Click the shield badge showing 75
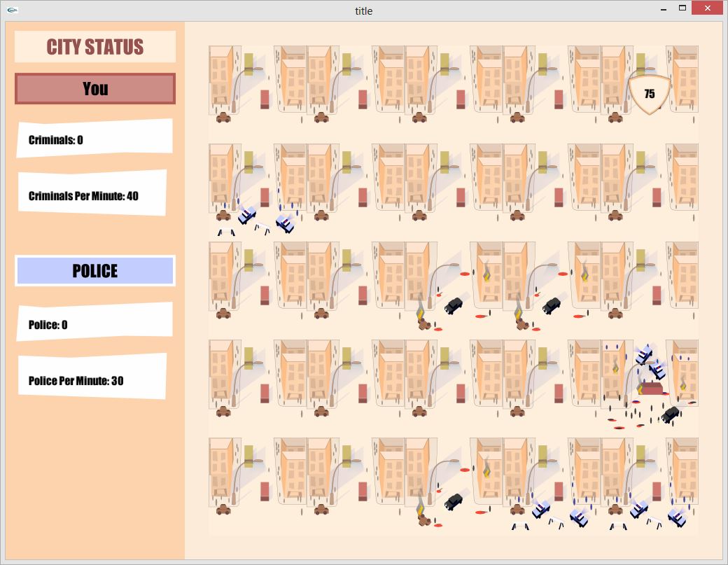This screenshot has width=728, height=565. click(x=649, y=95)
